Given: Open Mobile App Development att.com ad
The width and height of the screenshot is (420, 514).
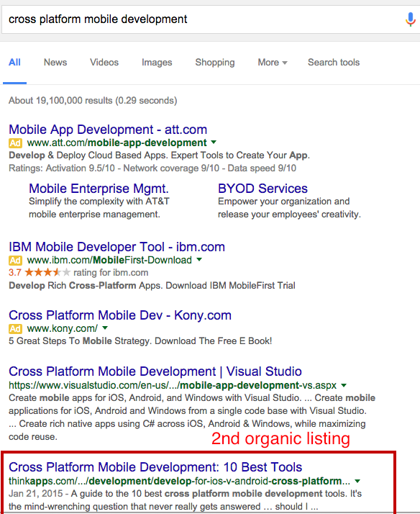Looking at the screenshot, I should pos(108,130).
